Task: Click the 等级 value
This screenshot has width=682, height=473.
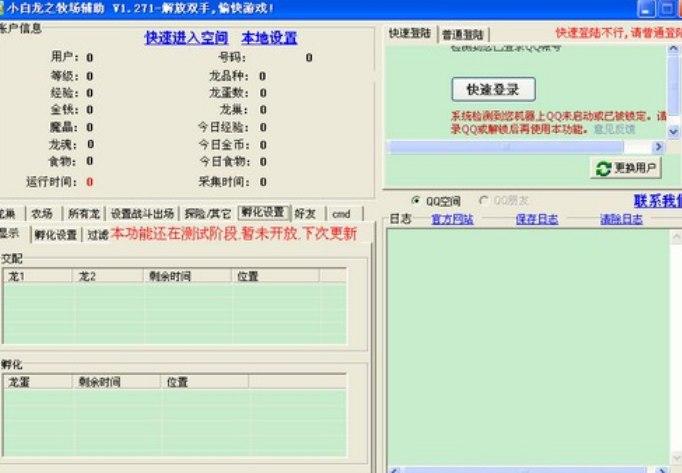Action: pyautogui.click(x=89, y=76)
